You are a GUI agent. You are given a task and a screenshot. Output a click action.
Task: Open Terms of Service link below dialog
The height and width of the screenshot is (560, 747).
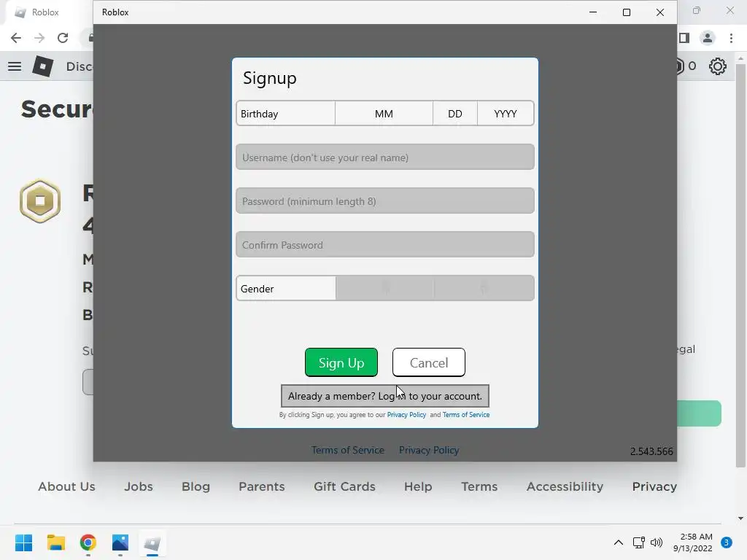348,450
